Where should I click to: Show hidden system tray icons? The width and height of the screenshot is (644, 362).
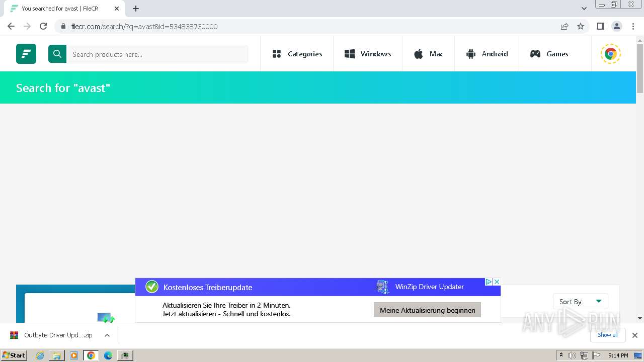(561, 355)
